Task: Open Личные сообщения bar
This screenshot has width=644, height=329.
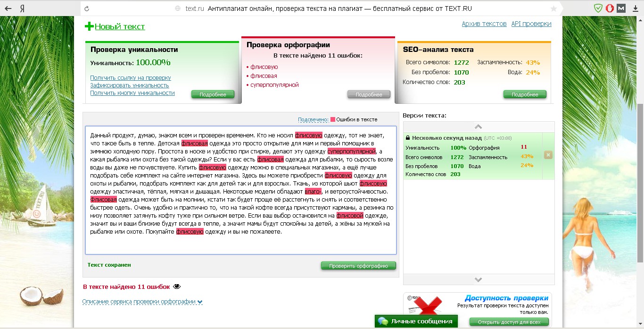Action: (x=416, y=321)
